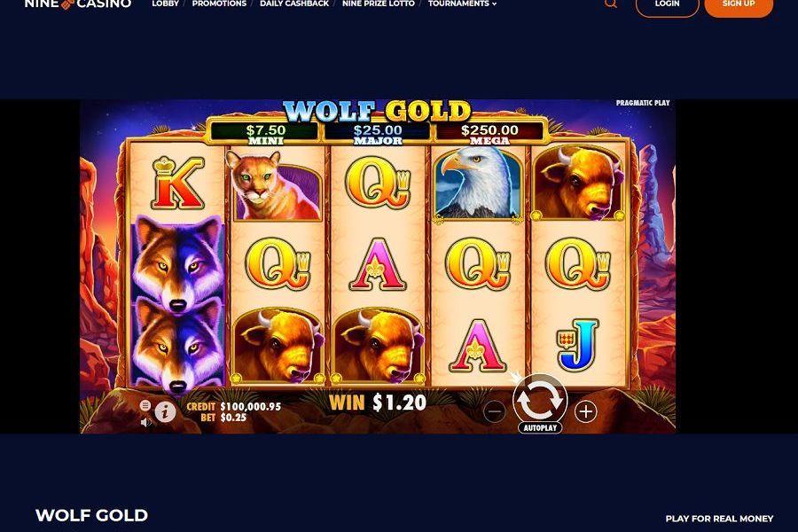Screen dimensions: 798x532
Task: Click the Mega jackpot $250.00 display
Action: click(489, 133)
